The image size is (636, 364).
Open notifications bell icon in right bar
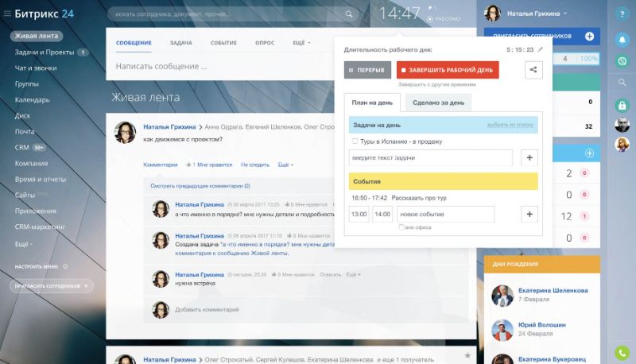click(x=622, y=38)
